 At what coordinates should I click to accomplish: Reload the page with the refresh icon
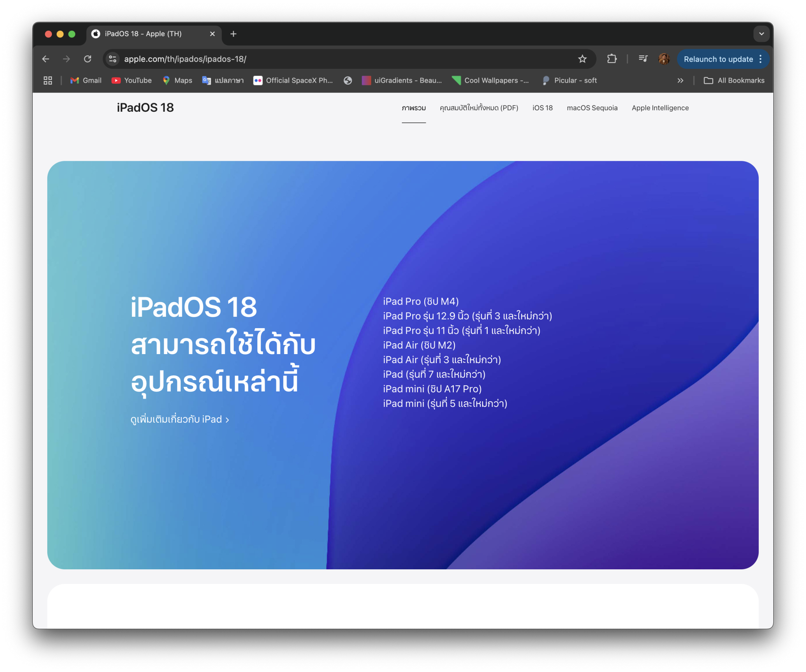click(87, 59)
